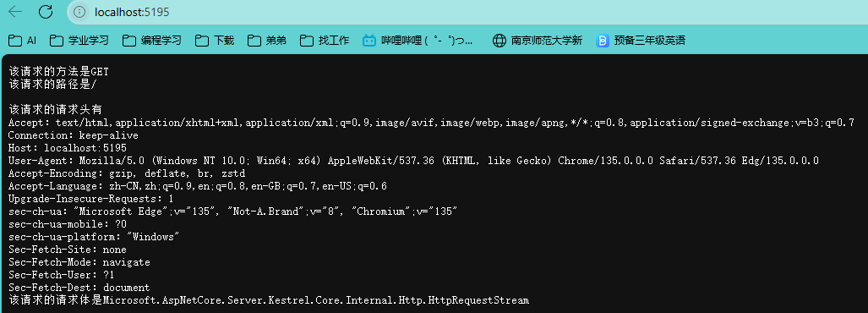This screenshot has height=313, width=868.
Task: Open the 哔哩哔哩 bookmark
Action: 418,41
